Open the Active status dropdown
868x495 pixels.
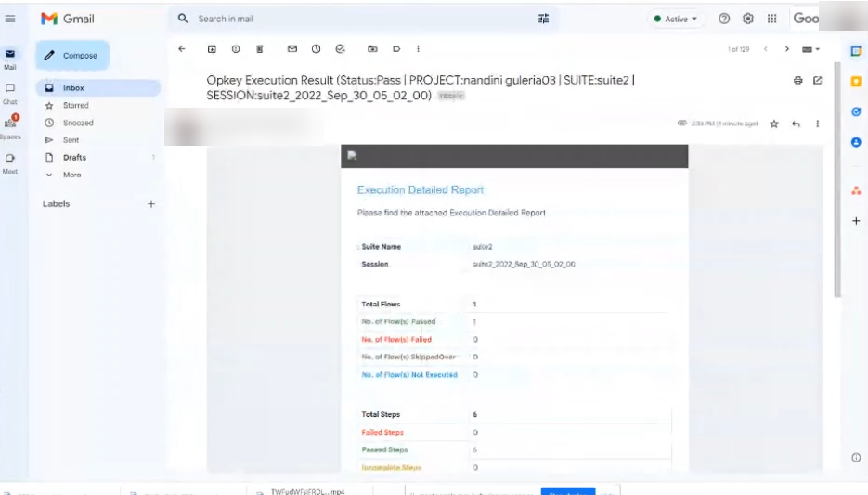click(x=676, y=19)
